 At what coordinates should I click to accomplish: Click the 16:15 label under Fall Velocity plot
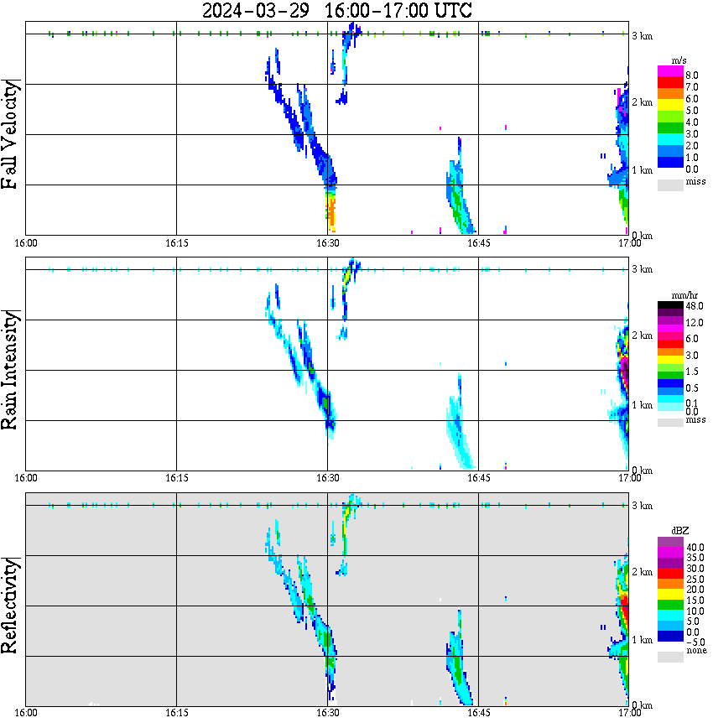pos(176,243)
